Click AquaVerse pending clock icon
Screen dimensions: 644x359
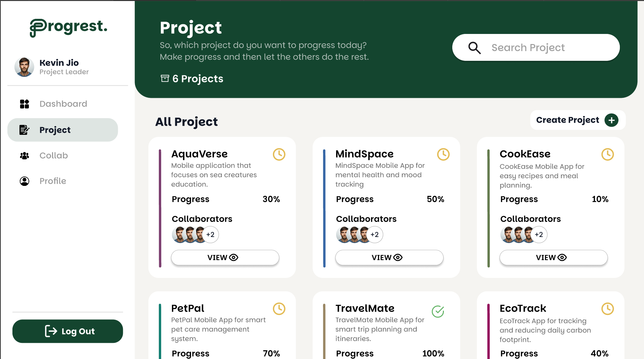coord(279,154)
